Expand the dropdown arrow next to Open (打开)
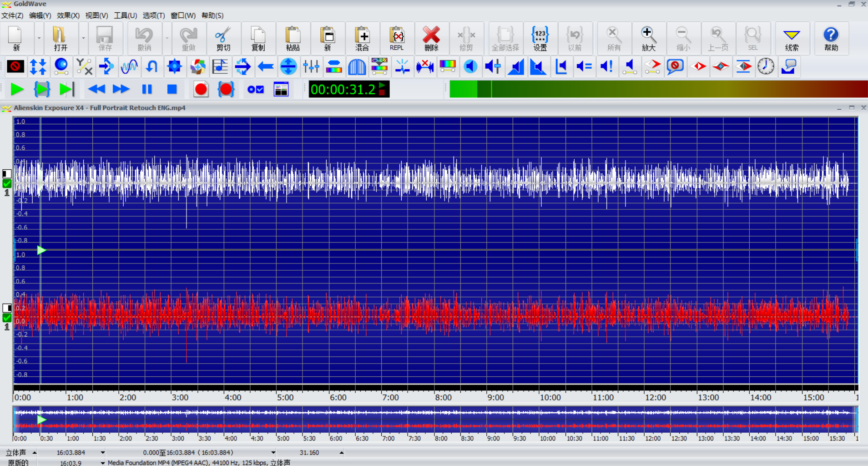868x466 pixels. (83, 38)
